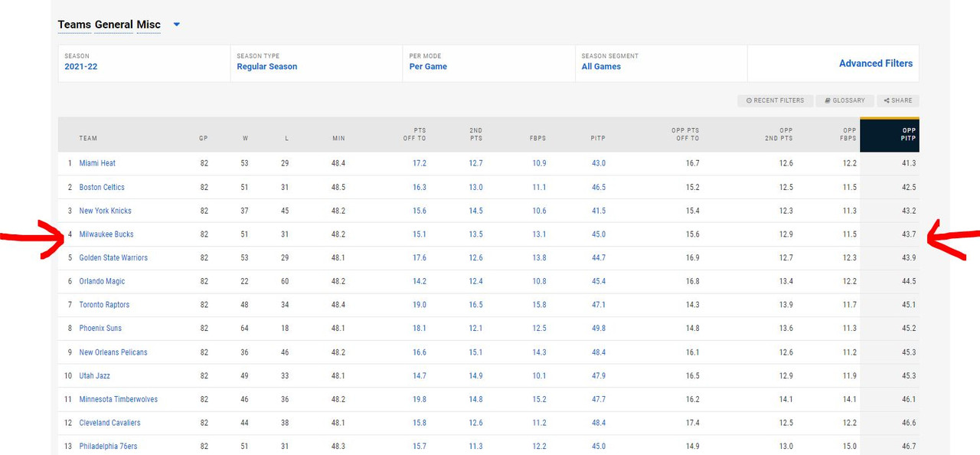Sort by GP column header
The image size is (980, 455).
click(x=204, y=139)
